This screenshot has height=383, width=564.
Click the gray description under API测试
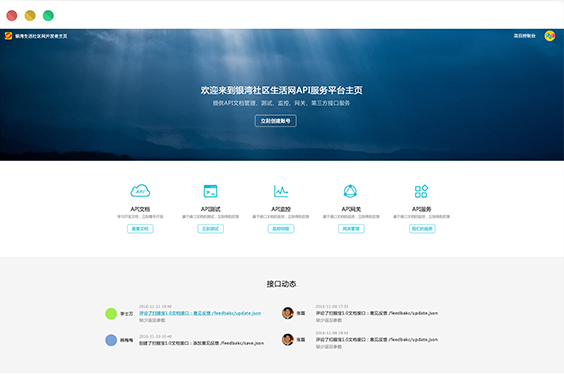pyautogui.click(x=210, y=216)
